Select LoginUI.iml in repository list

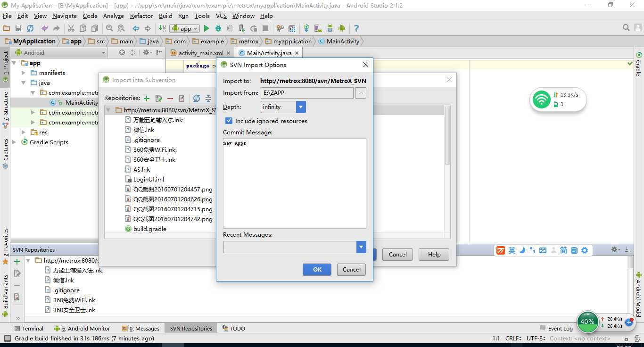(x=149, y=179)
